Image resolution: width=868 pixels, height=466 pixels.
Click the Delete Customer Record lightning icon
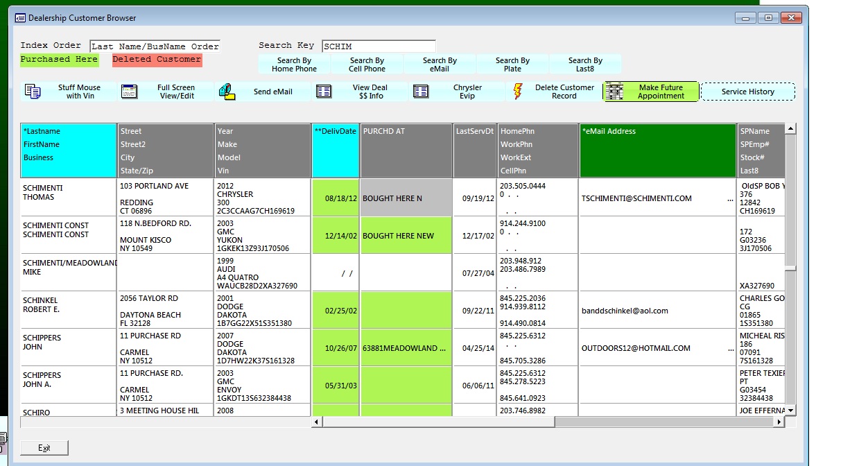pyautogui.click(x=518, y=92)
